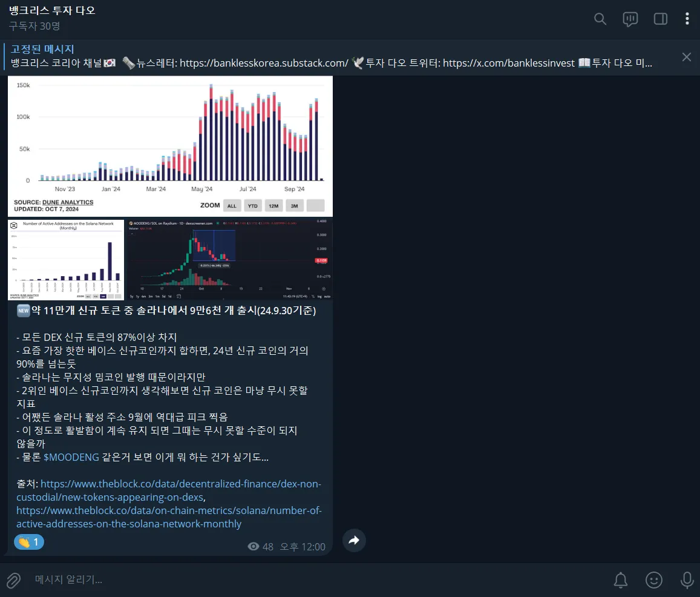Open the emoji picker
This screenshot has width=700, height=597.
pos(654,580)
